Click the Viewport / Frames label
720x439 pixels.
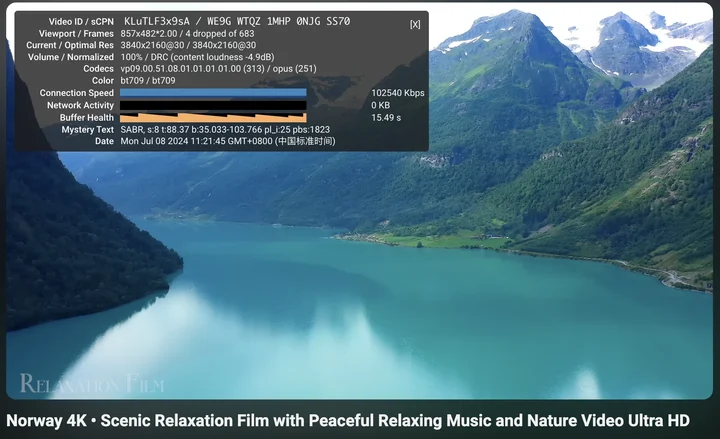(x=76, y=34)
